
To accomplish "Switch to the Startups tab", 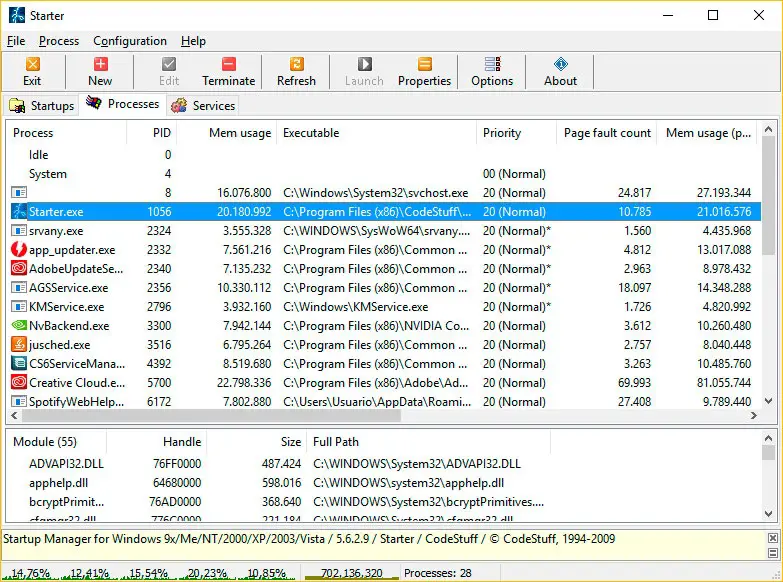I will coord(42,105).
